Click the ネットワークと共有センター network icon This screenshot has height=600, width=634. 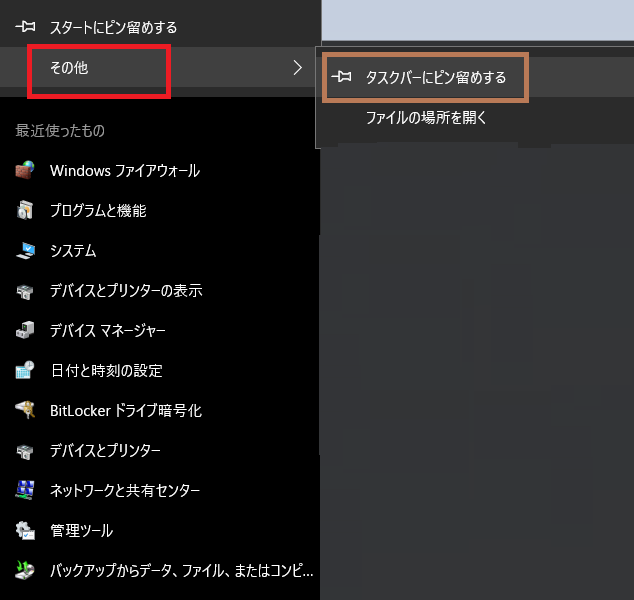click(x=25, y=490)
